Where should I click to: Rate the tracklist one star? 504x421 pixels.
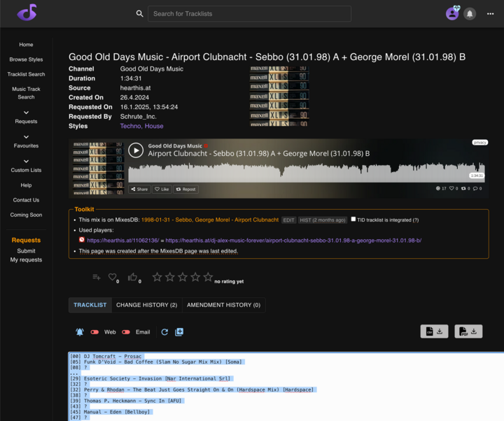click(157, 277)
